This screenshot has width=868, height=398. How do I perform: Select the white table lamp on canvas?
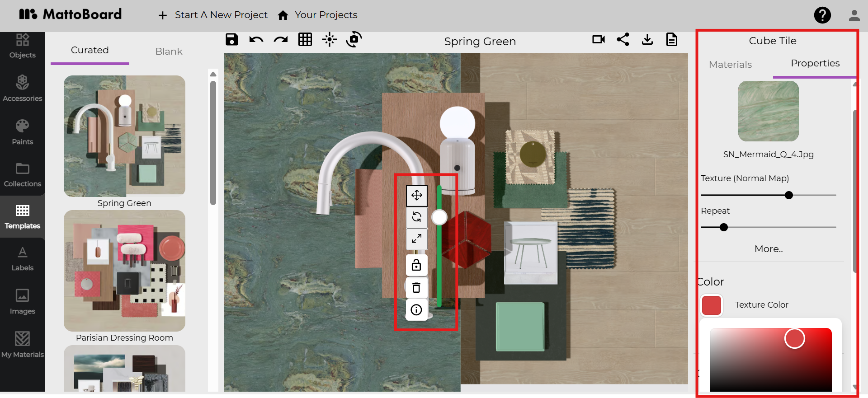[457, 150]
